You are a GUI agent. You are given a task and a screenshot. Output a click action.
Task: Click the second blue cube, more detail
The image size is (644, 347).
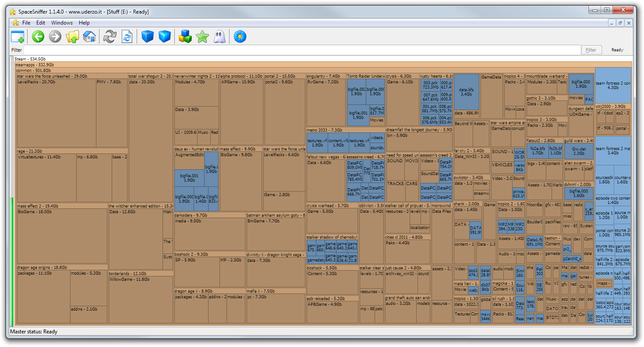click(165, 36)
